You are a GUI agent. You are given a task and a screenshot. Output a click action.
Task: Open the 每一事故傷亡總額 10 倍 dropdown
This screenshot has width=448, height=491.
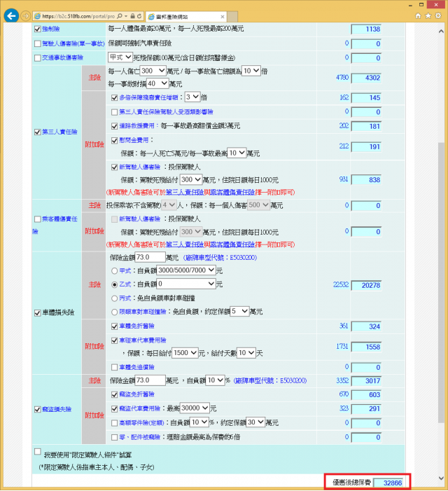tap(251, 71)
